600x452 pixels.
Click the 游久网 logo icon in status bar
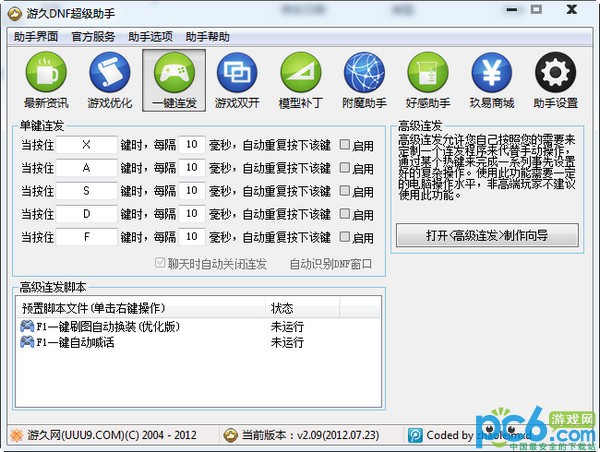click(16, 435)
